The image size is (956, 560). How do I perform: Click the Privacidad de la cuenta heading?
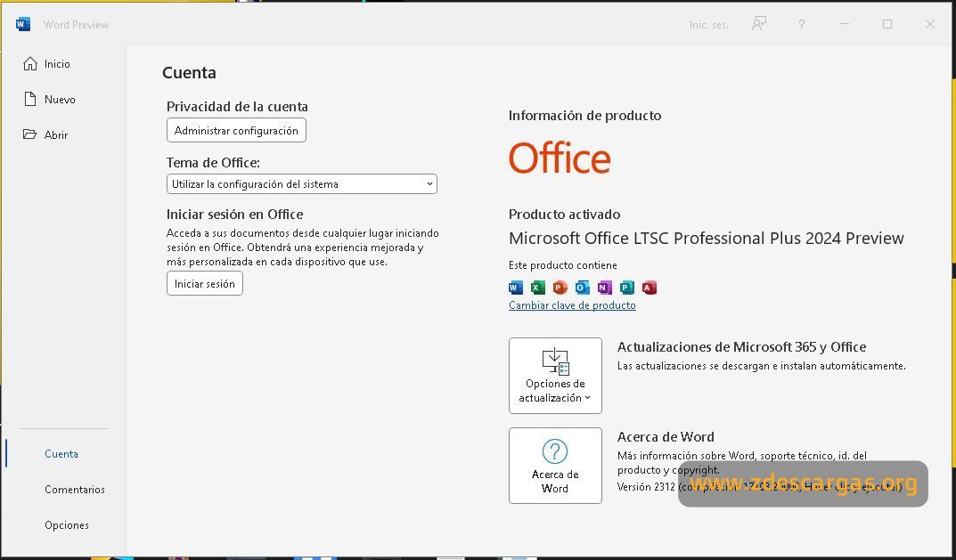tap(237, 107)
